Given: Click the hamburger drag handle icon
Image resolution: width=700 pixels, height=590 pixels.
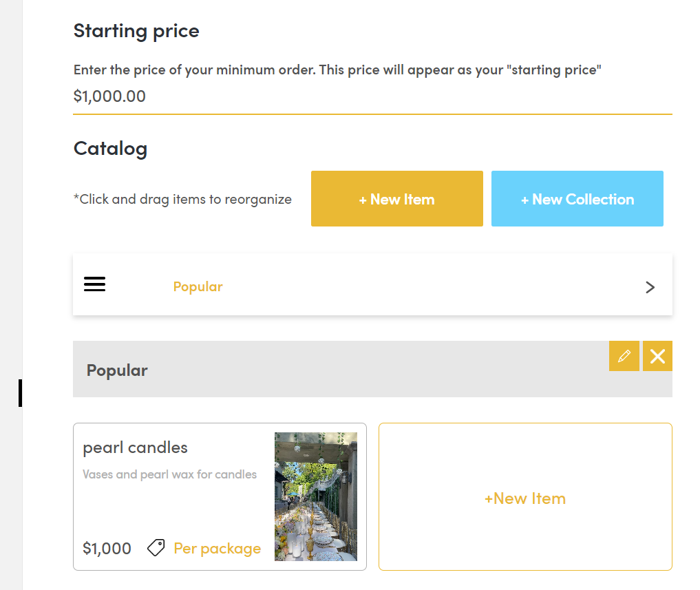Looking at the screenshot, I should 94,284.
